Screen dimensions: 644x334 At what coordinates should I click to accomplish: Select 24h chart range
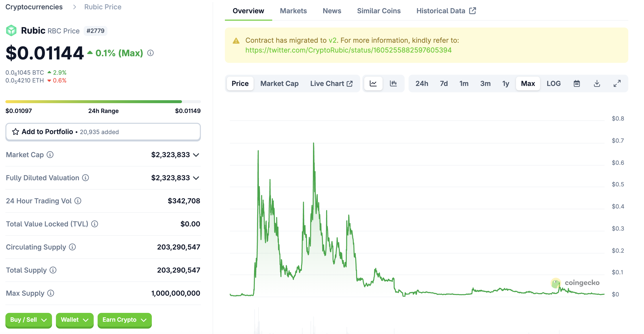tap(422, 83)
